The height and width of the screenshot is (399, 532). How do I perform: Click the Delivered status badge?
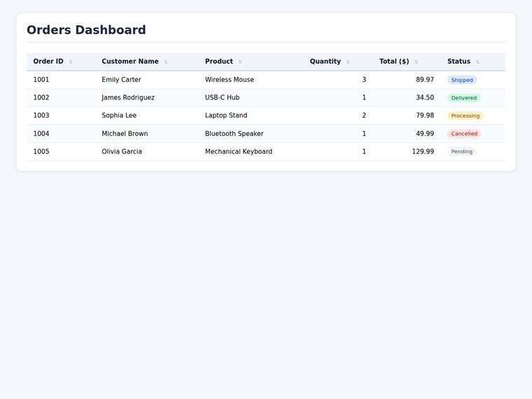pos(464,98)
